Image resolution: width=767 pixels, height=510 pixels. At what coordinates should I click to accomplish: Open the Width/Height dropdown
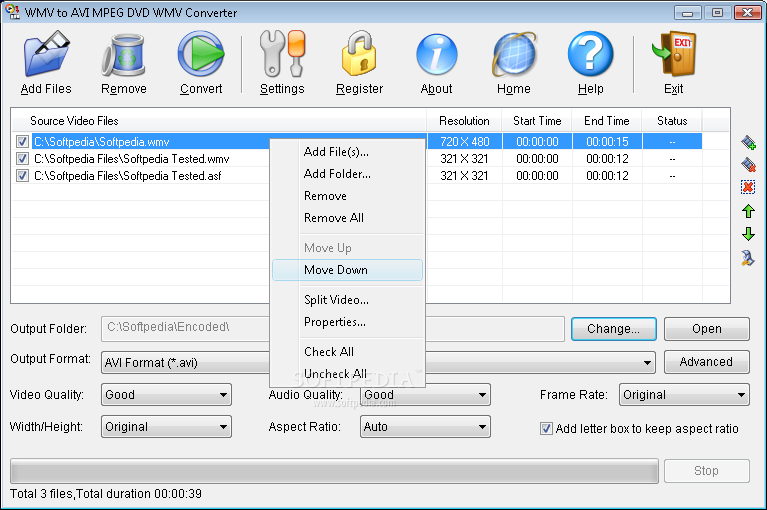pyautogui.click(x=166, y=427)
